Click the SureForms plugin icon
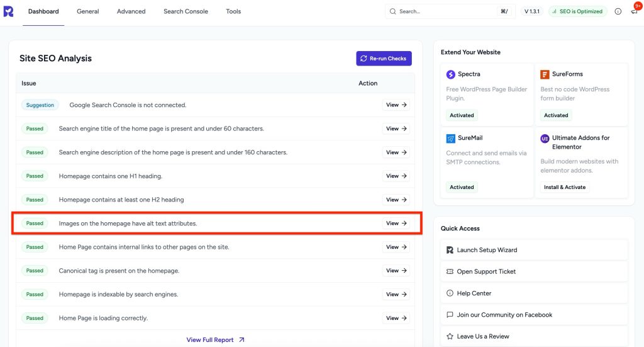Screen dimensions: 644x347 545,74
